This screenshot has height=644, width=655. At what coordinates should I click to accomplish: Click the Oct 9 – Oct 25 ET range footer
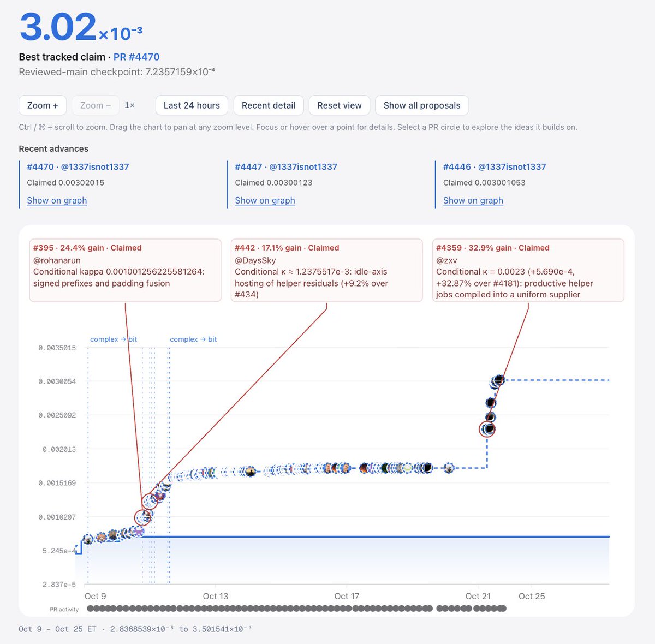coord(135,629)
